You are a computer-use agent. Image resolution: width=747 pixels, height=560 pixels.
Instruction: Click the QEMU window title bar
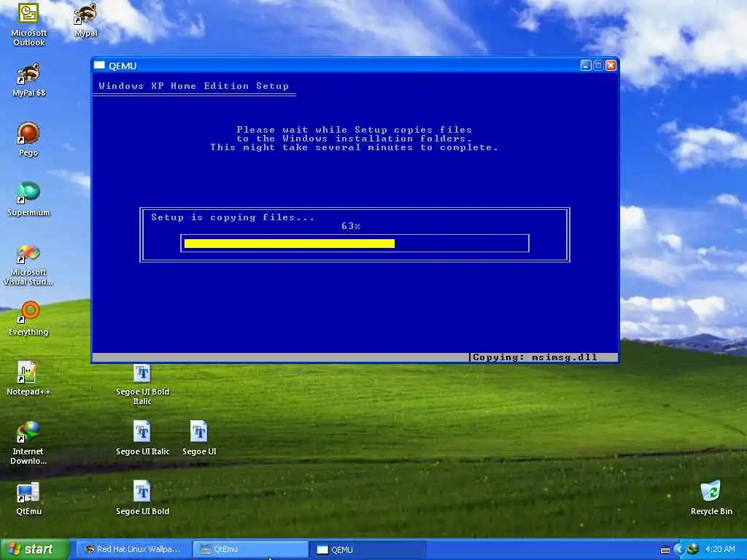[x=355, y=65]
